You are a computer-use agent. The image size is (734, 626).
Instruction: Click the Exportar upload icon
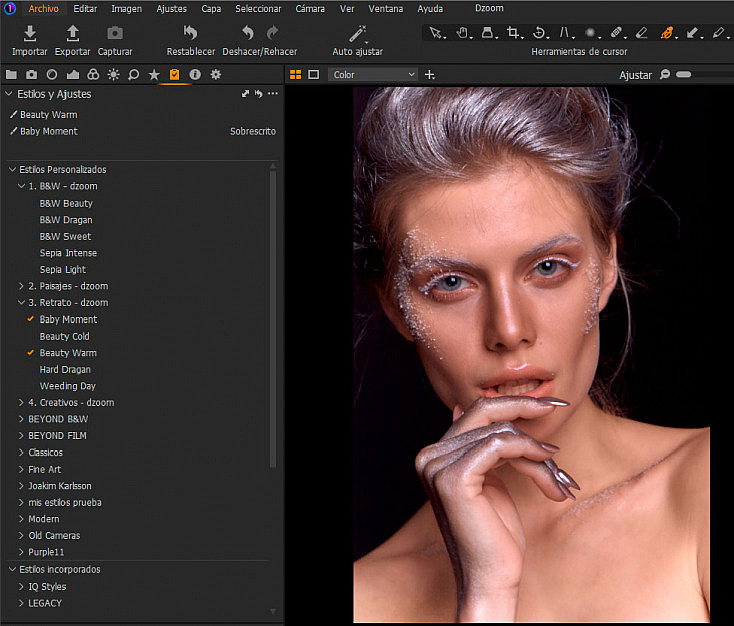[73, 34]
